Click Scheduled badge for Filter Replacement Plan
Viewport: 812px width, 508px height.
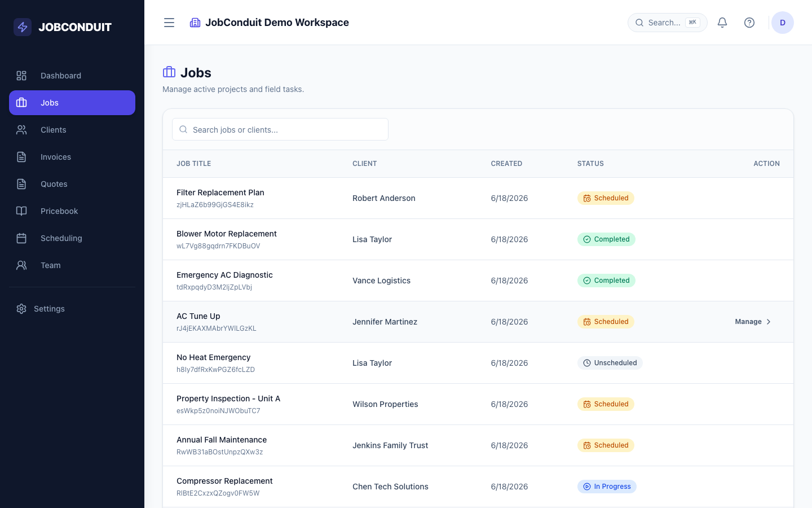[606, 198]
